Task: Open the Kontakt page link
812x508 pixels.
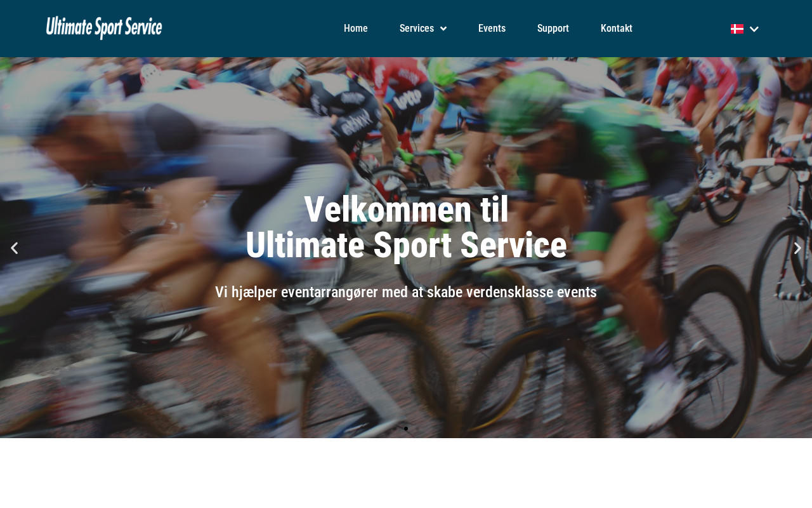Action: pos(617,29)
